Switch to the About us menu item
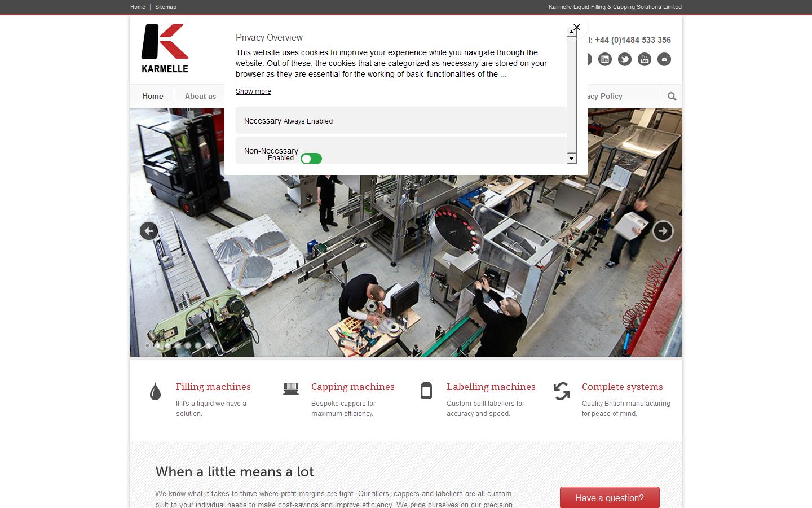The height and width of the screenshot is (508, 812). tap(200, 96)
